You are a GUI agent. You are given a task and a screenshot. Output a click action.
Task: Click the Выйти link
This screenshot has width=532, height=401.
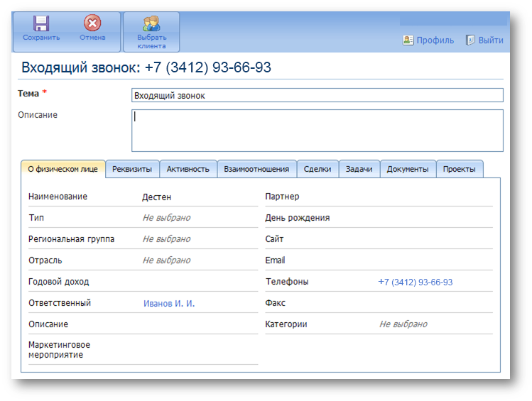tap(491, 40)
